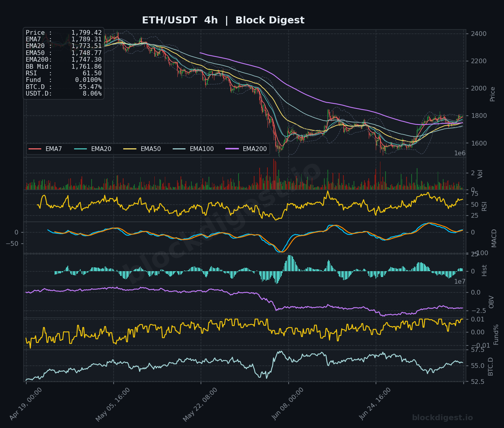The width and height of the screenshot is (504, 428).
Task: Click the 'RSI' panel axis label
Action: tap(485, 206)
